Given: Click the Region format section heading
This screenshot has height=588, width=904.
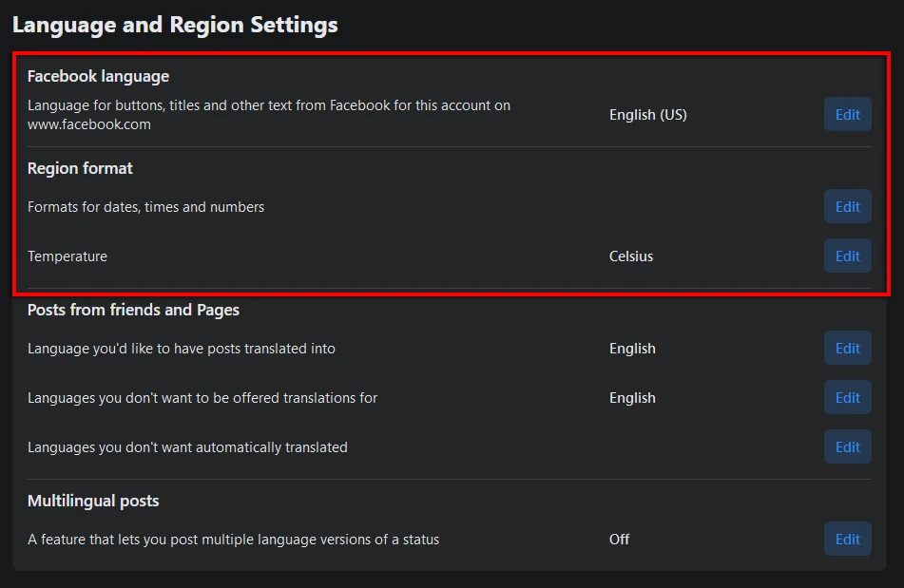Looking at the screenshot, I should coord(80,168).
